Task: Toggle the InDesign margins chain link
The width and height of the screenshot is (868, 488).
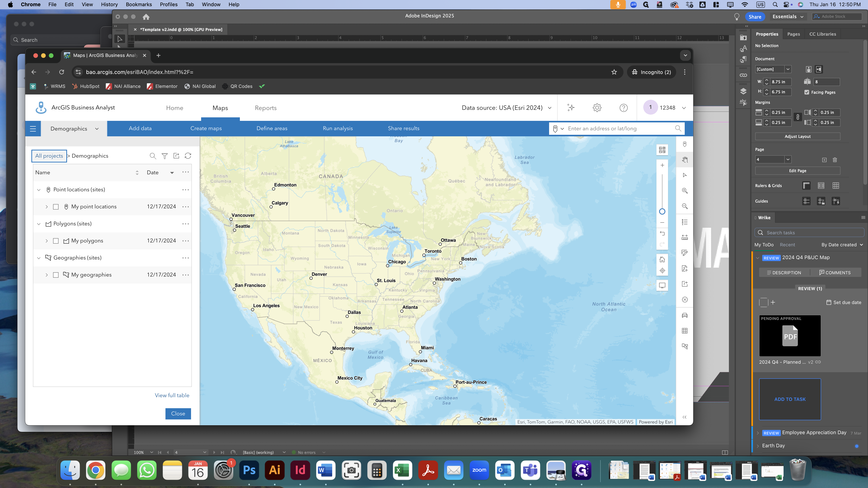Action: (x=798, y=117)
